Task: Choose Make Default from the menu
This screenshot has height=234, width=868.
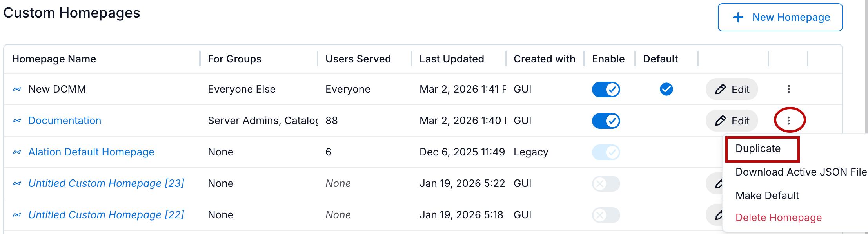Action: [768, 195]
